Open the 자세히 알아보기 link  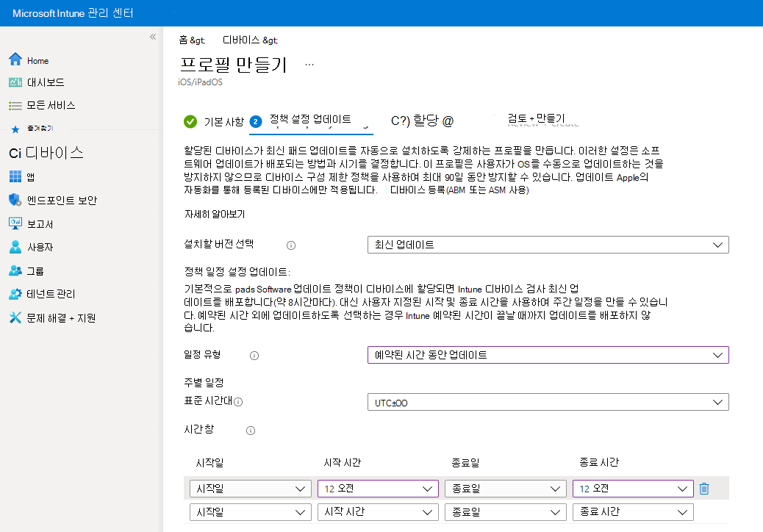click(x=215, y=214)
